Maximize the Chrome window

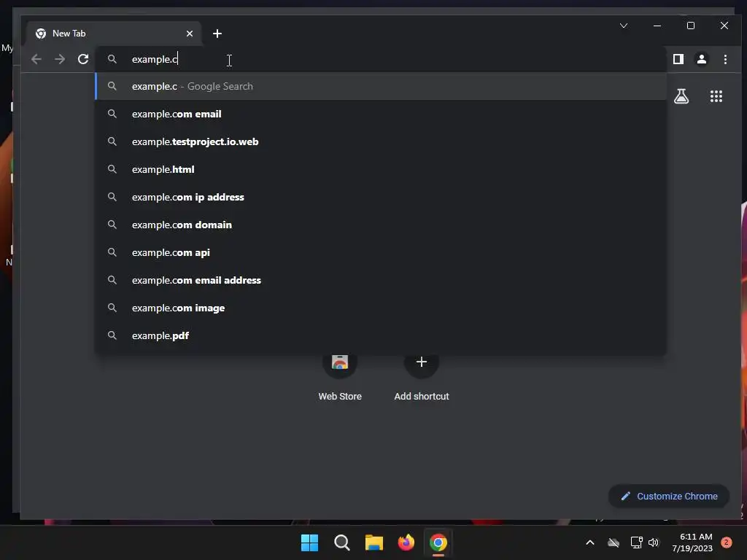[691, 26]
